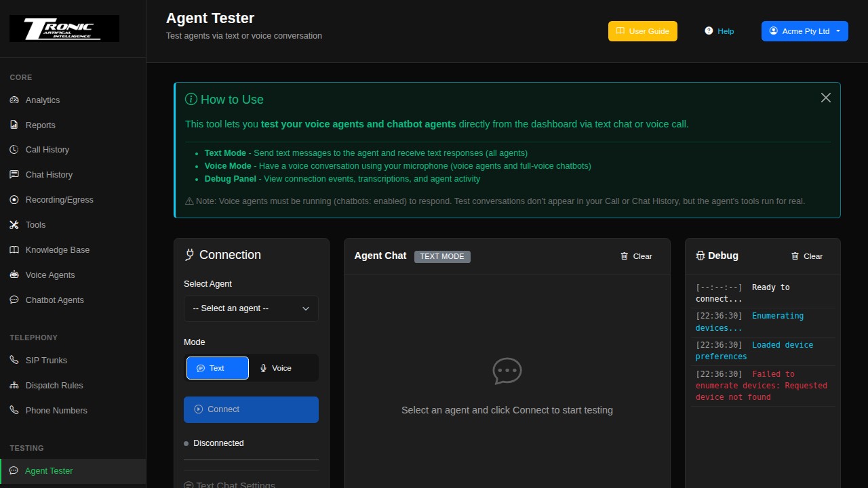Click the Help question mark icon
868x488 pixels.
(x=709, y=31)
